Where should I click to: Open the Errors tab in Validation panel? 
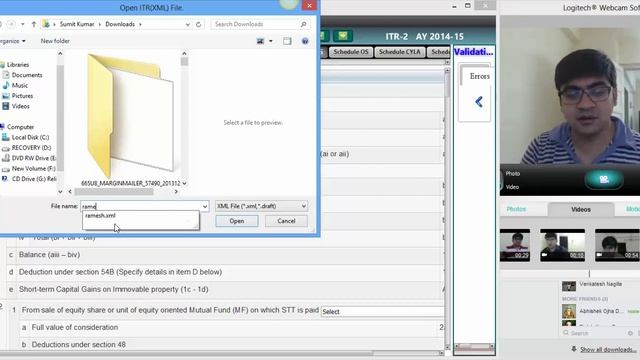pyautogui.click(x=479, y=76)
